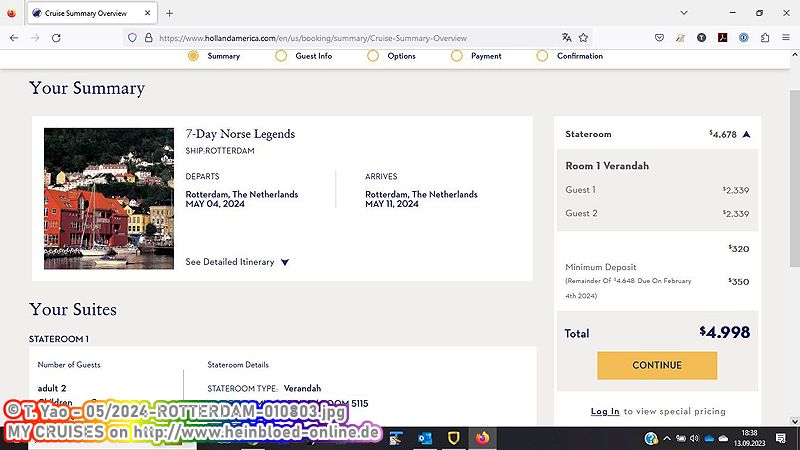Screen dimensions: 800x450
Task: Click the address bar URL
Action: tap(313, 38)
